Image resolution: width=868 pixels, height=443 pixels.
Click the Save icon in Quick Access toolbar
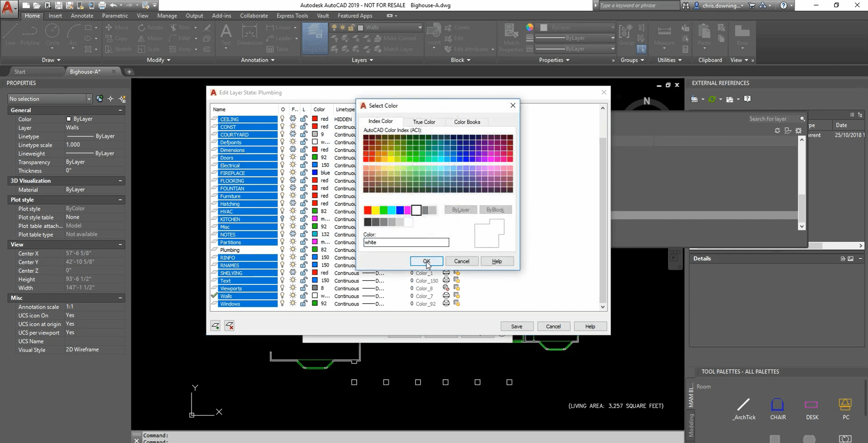(58, 5)
